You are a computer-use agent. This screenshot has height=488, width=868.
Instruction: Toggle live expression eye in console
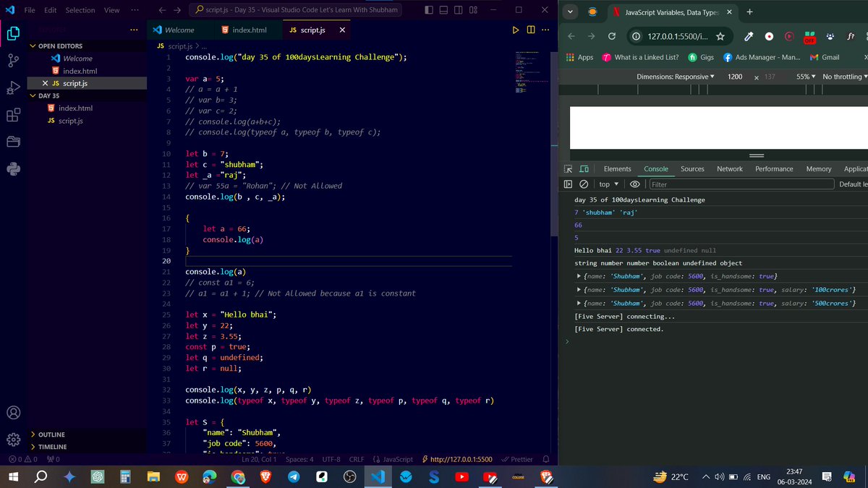point(634,184)
